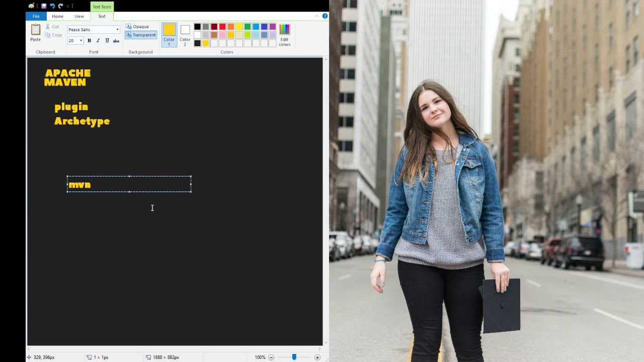Toggle strikethrough text formatting
644x362 pixels.
[x=116, y=41]
